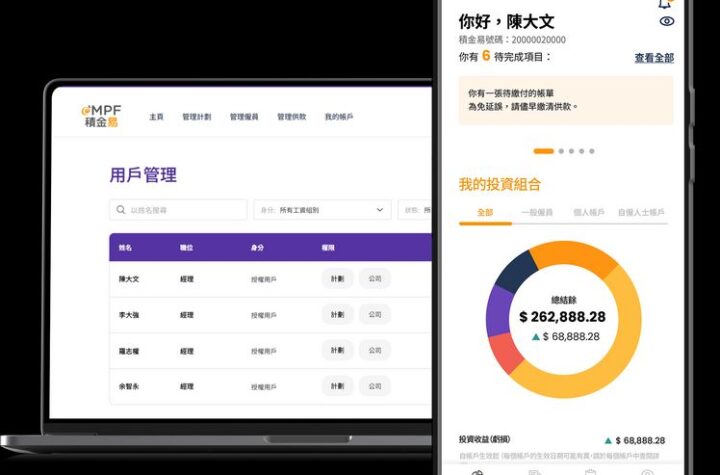Tap the second carousel pagination dot
Viewport: 720px width, 475px height.
click(559, 151)
